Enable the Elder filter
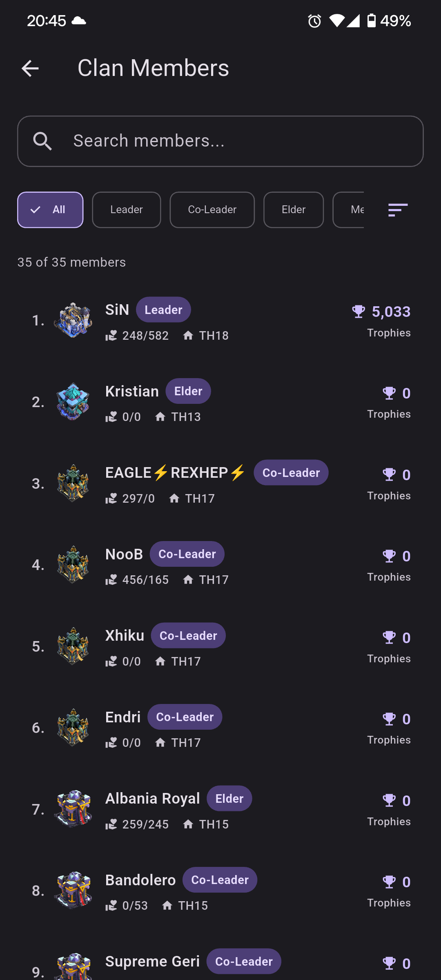 coord(293,210)
